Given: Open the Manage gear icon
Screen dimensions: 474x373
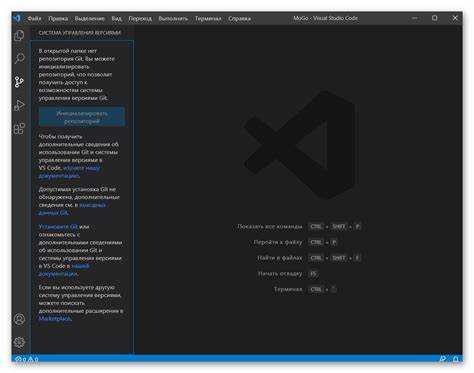Looking at the screenshot, I should (20, 342).
